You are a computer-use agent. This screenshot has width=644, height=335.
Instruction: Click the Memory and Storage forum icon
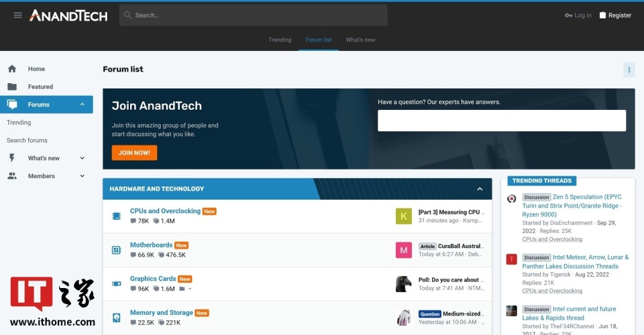click(116, 318)
